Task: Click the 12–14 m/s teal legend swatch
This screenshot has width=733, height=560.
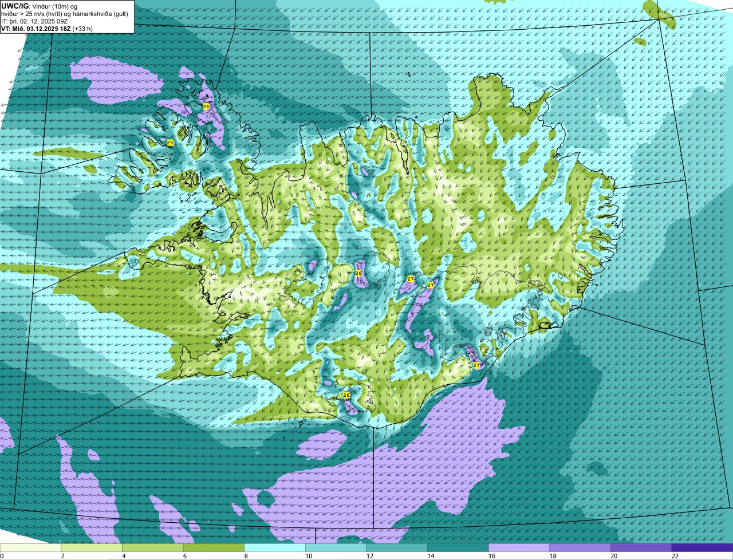Action: tap(397, 547)
